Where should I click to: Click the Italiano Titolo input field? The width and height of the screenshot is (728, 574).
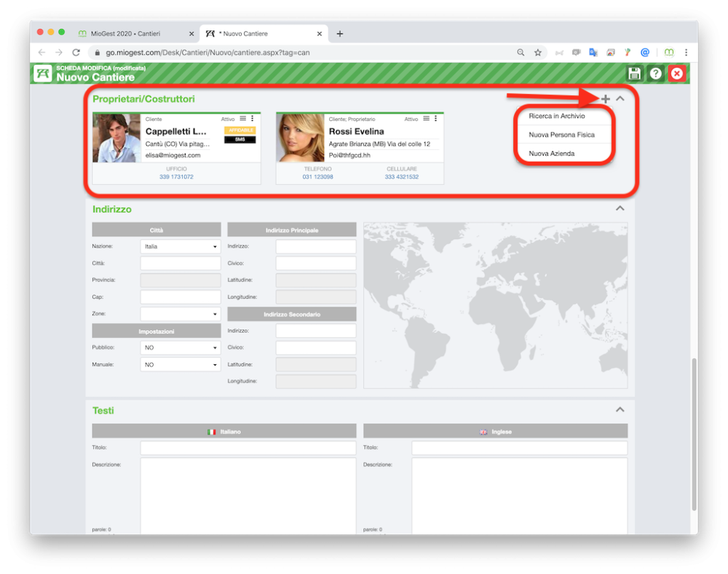pos(248,448)
